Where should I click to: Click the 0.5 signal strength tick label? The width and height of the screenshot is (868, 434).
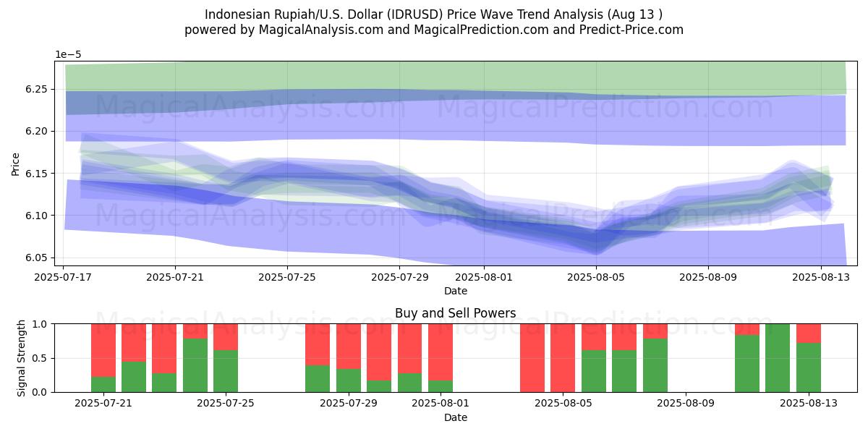pyautogui.click(x=40, y=358)
